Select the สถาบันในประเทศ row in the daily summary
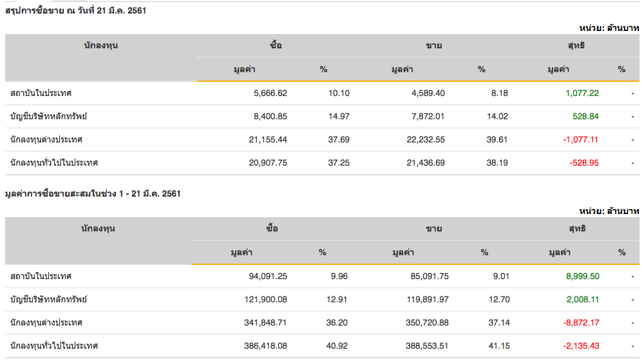This screenshot has height=361, width=644. click(41, 93)
